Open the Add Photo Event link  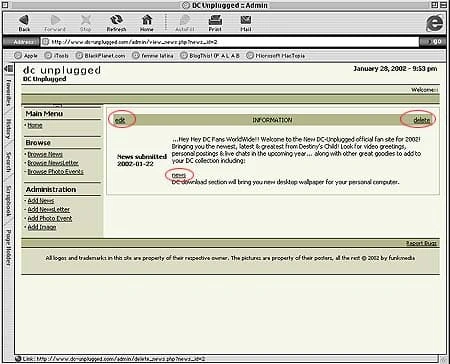point(50,218)
